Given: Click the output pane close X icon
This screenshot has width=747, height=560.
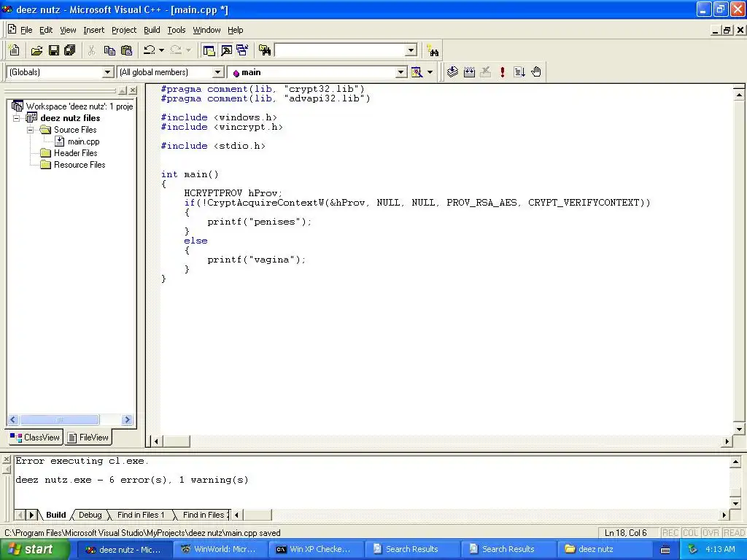Looking at the screenshot, I should [x=6, y=459].
